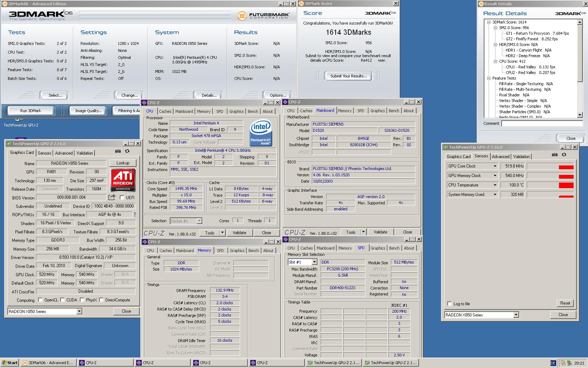Select the HDR2 - Deep Freeze result row
This screenshot has width=588, height=368.
[x=527, y=56]
